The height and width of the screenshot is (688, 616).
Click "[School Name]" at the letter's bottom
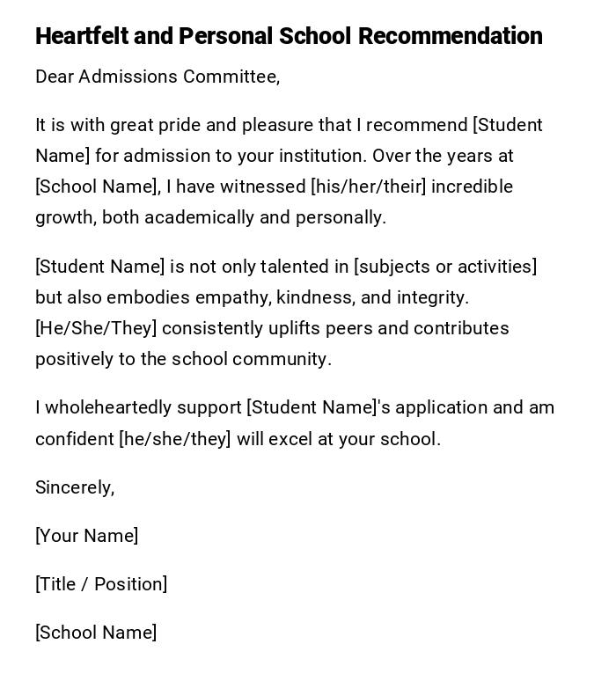click(96, 633)
